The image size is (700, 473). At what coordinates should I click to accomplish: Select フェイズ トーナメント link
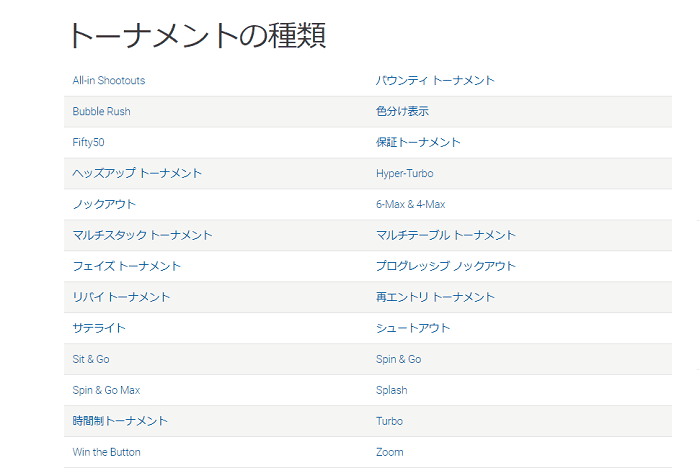[126, 266]
